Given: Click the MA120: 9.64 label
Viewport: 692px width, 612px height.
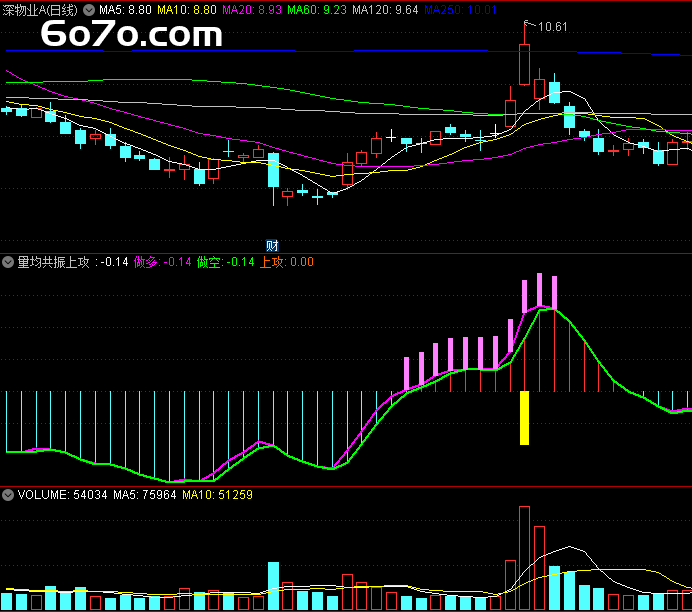Looking at the screenshot, I should pyautogui.click(x=385, y=10).
